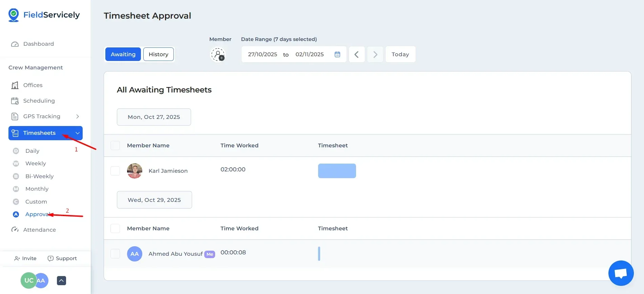Viewport: 644px width, 294px height.
Task: Go to Offices in sidebar
Action: point(33,85)
